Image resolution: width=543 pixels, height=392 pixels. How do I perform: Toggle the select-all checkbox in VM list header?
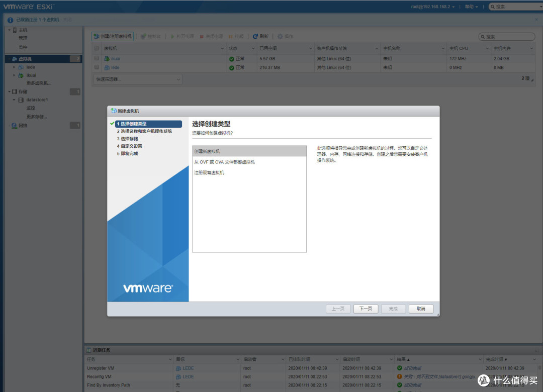tap(97, 48)
